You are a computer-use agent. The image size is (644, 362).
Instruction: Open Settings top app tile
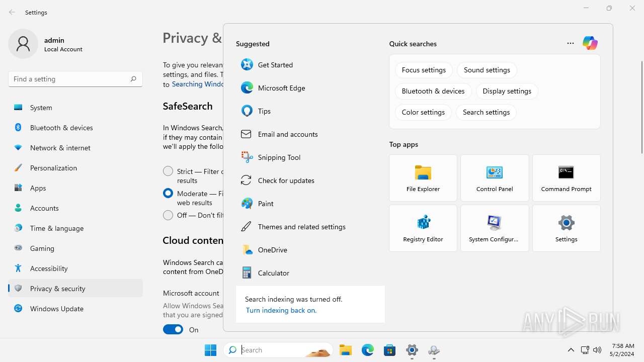coord(567,228)
